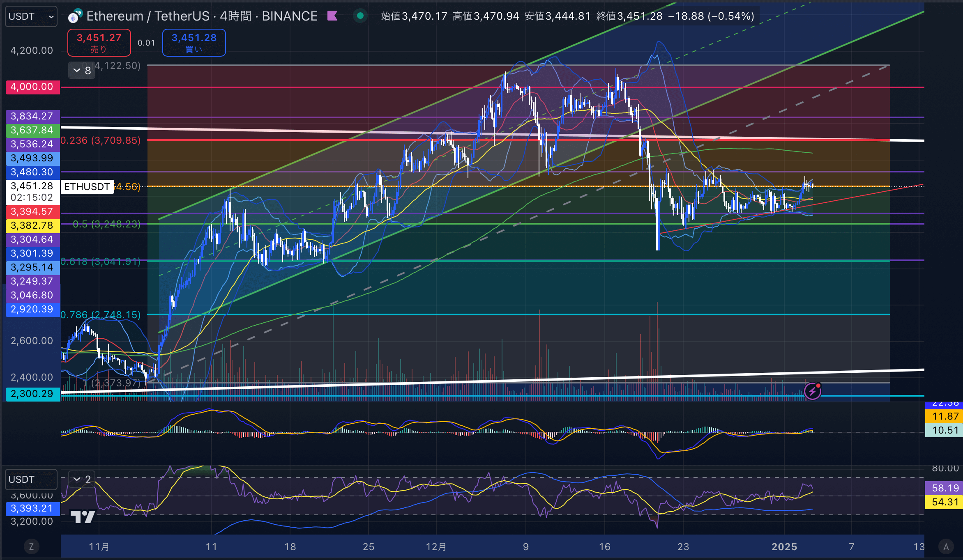Screen dimensions: 963x560
Task: Select the 2,920.39 blue price label
Action: click(x=32, y=309)
